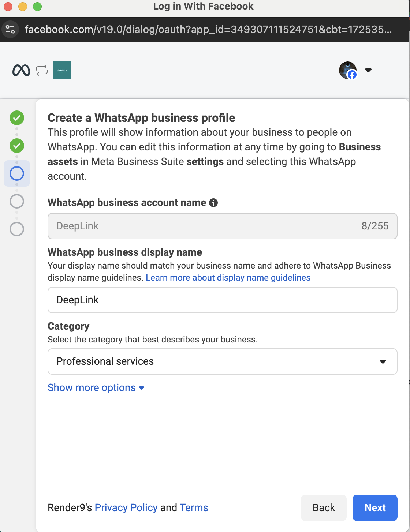The image size is (410, 532).
Task: Minimize the window with yellow button
Action: pyautogui.click(x=23, y=7)
